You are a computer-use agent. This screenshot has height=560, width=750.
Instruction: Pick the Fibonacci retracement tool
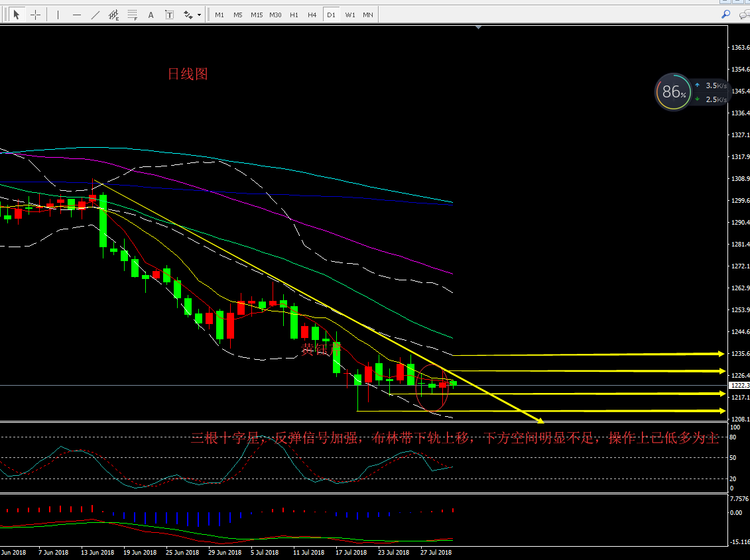coord(133,15)
